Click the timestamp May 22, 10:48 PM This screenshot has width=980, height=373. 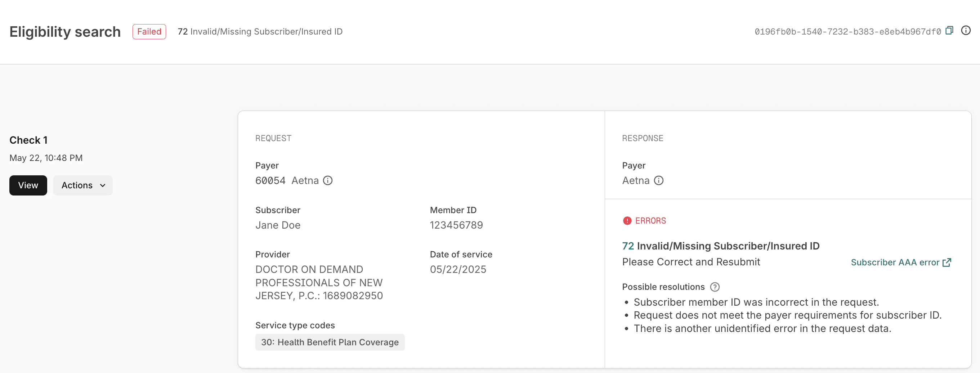(46, 158)
